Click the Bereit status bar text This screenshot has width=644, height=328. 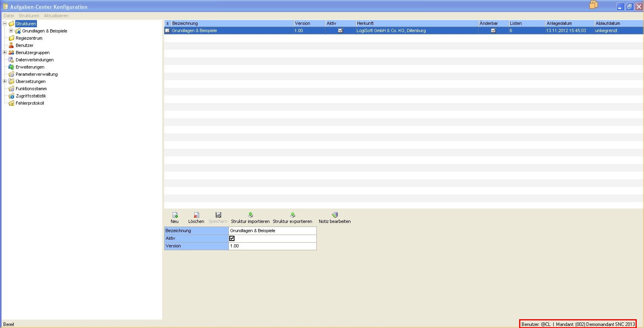tap(9, 324)
